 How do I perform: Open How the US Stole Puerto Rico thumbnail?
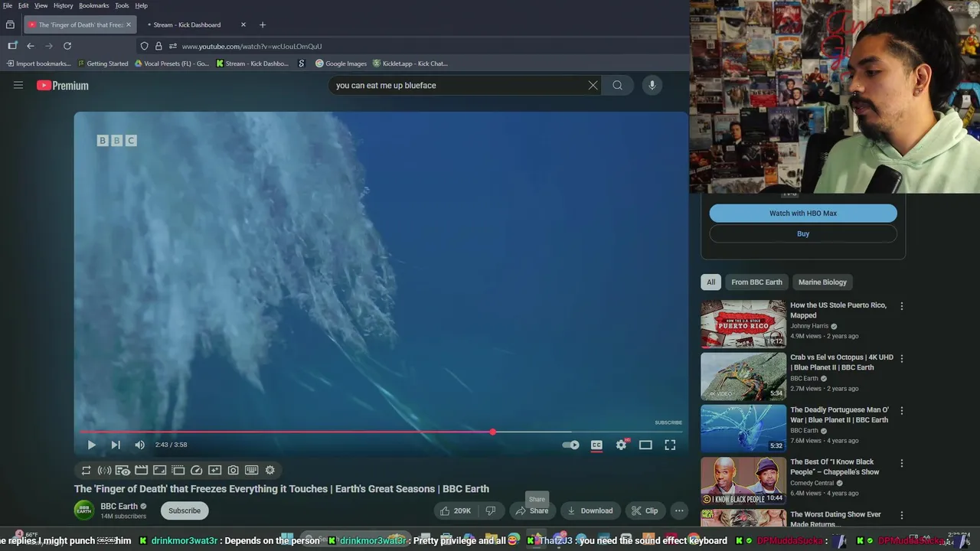click(743, 324)
